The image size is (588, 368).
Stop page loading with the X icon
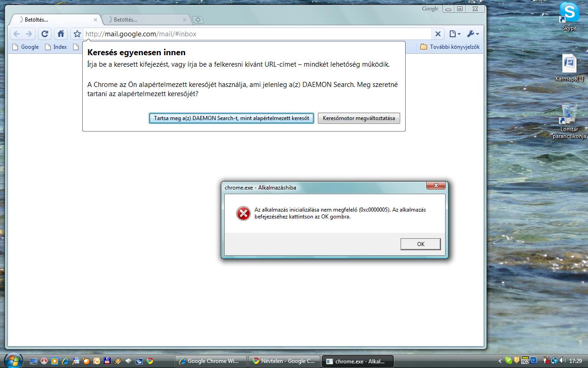click(438, 34)
